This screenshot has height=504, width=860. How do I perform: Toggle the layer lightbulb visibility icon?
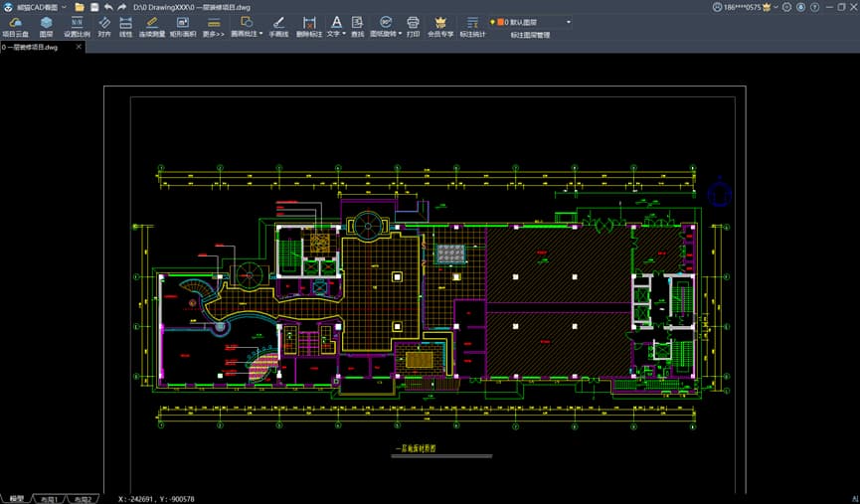[492, 22]
